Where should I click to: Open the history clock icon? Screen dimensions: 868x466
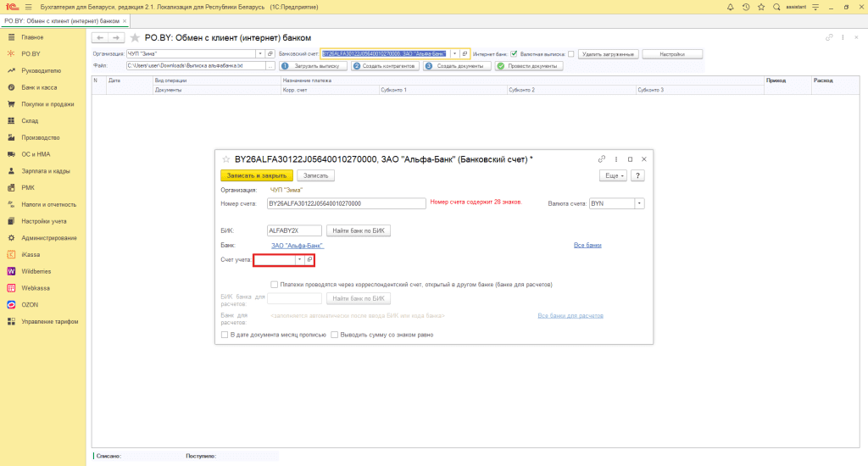click(745, 7)
